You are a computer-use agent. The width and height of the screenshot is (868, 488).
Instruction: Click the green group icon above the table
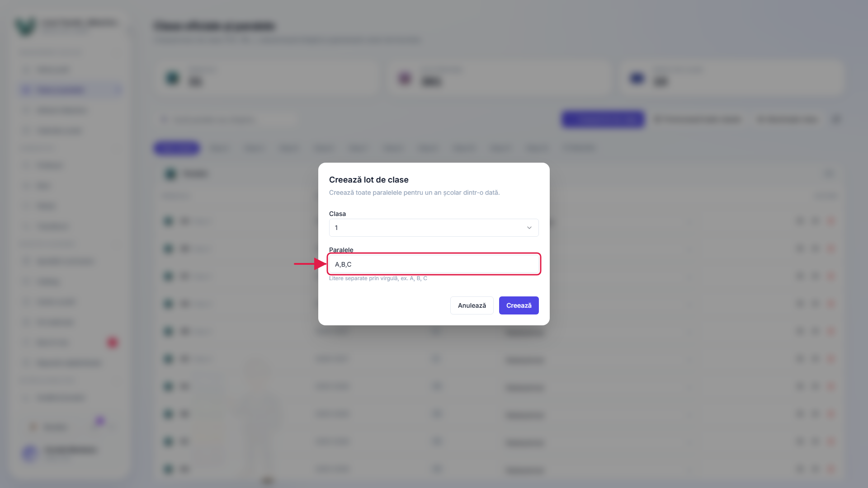(x=170, y=174)
